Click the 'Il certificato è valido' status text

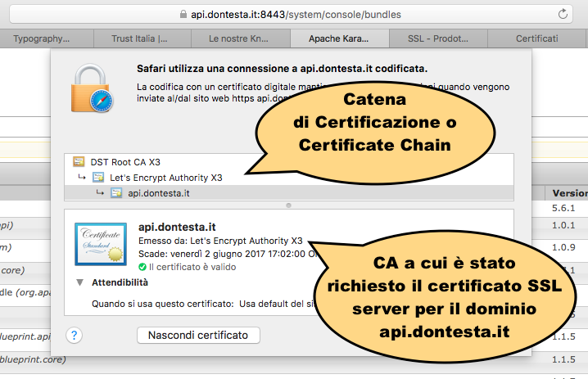(192, 267)
